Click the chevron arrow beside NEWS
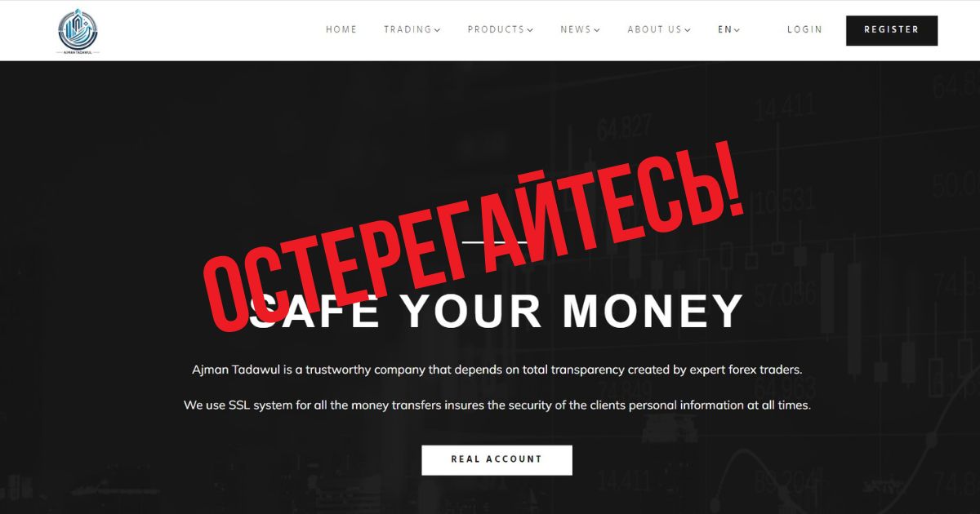Image resolution: width=980 pixels, height=514 pixels. 597,30
